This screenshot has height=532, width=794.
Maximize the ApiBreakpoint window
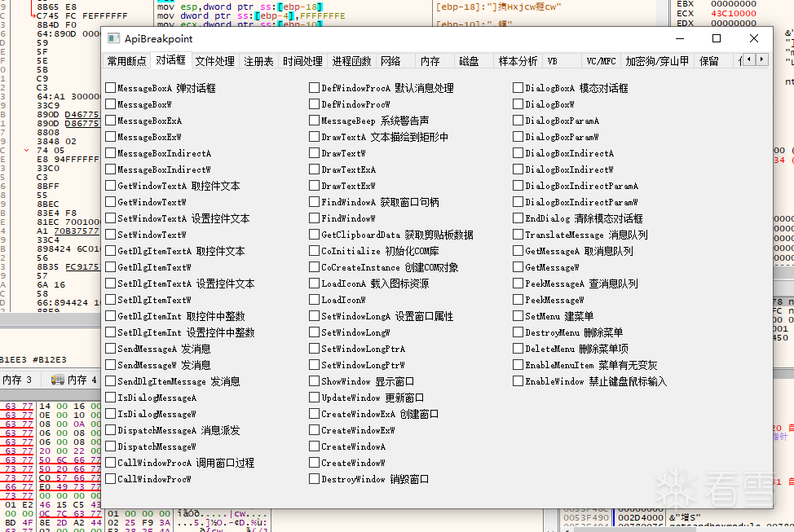click(717, 38)
